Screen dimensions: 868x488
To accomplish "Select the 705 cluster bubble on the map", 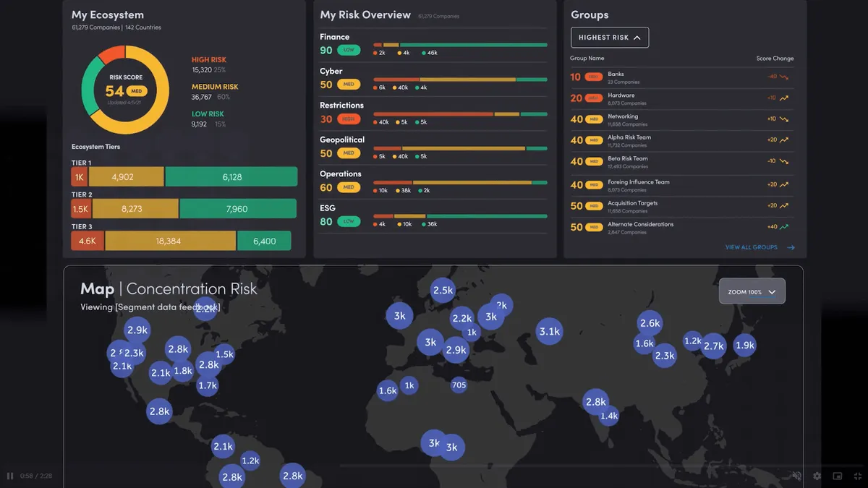I will (x=459, y=385).
